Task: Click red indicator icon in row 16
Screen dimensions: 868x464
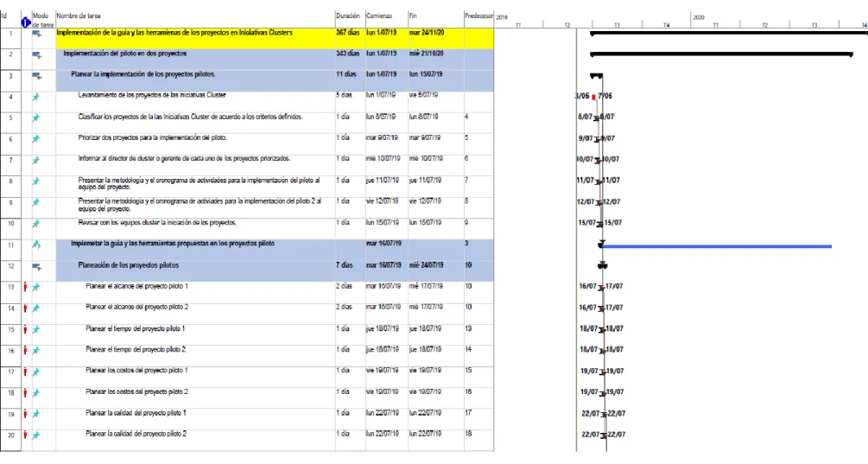Action: pyautogui.click(x=25, y=351)
